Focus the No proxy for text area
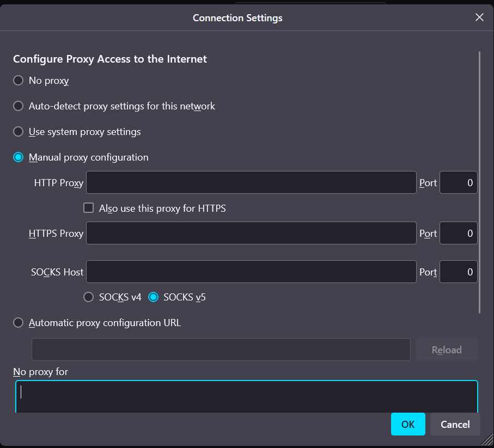Image resolution: width=494 pixels, height=448 pixels. click(x=247, y=397)
